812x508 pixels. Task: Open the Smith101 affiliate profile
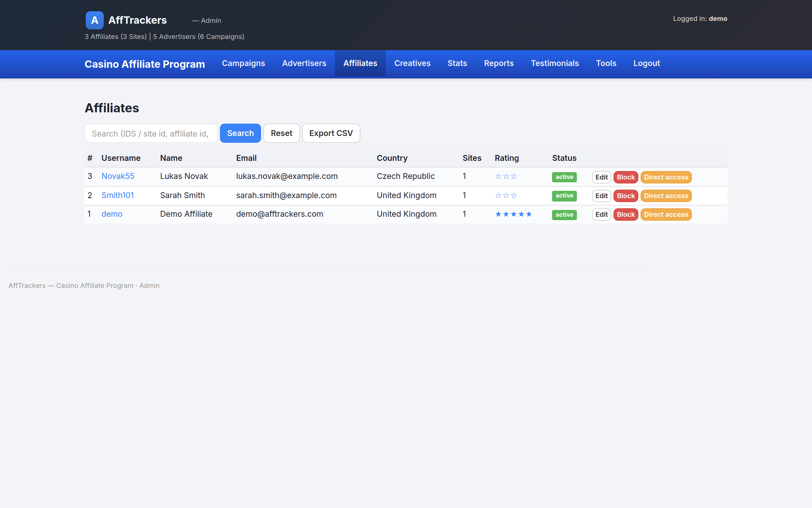[x=118, y=195]
